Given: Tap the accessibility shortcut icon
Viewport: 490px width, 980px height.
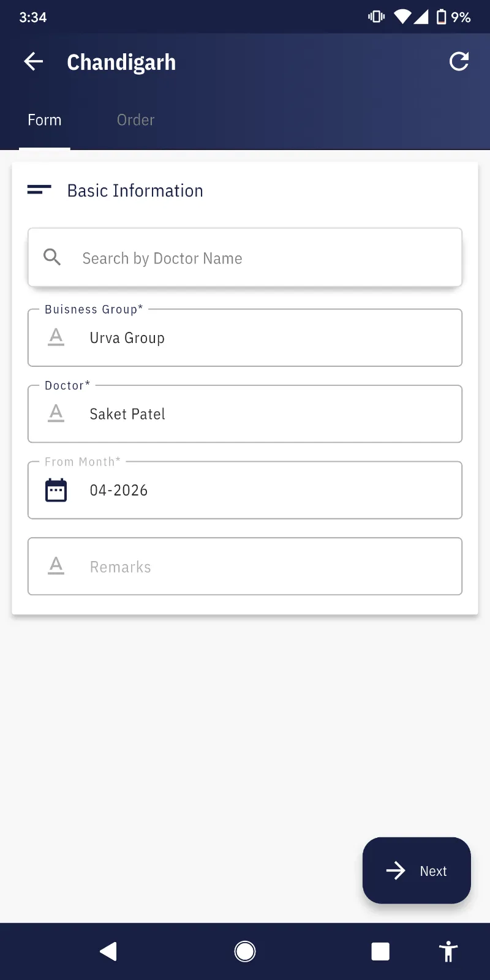Looking at the screenshot, I should coord(448,951).
